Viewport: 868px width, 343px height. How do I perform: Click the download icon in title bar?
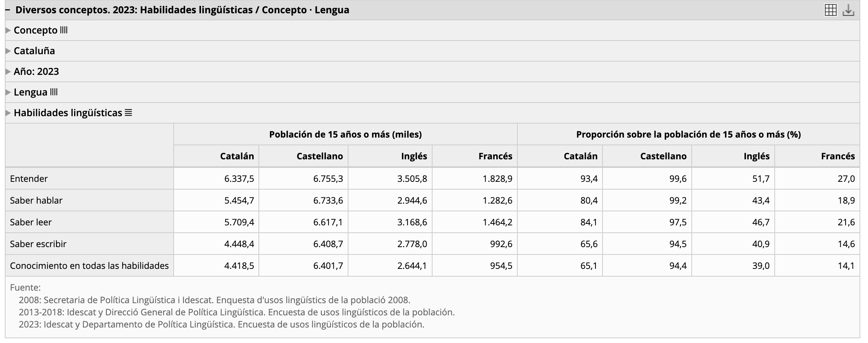point(848,10)
